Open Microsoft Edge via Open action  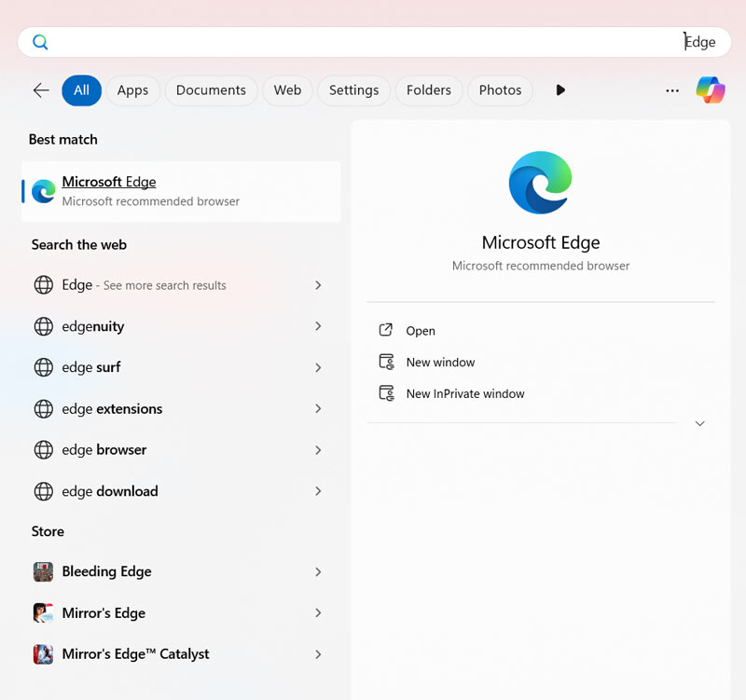(421, 331)
